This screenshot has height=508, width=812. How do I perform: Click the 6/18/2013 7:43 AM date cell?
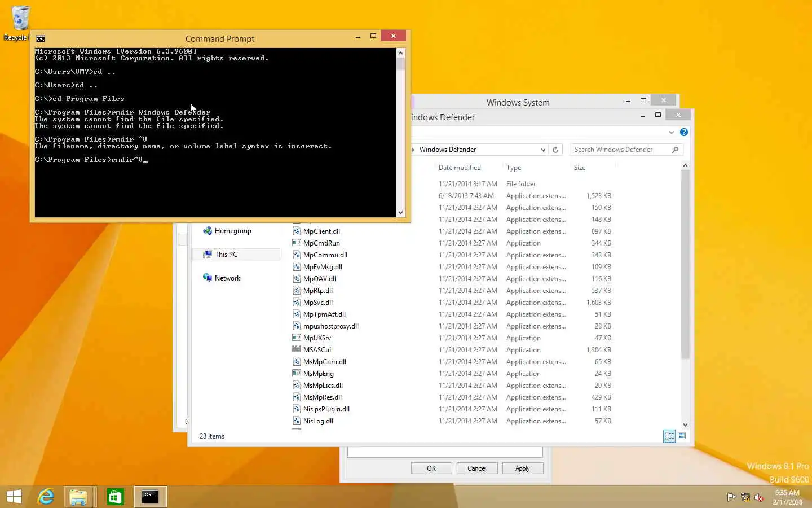coord(466,196)
